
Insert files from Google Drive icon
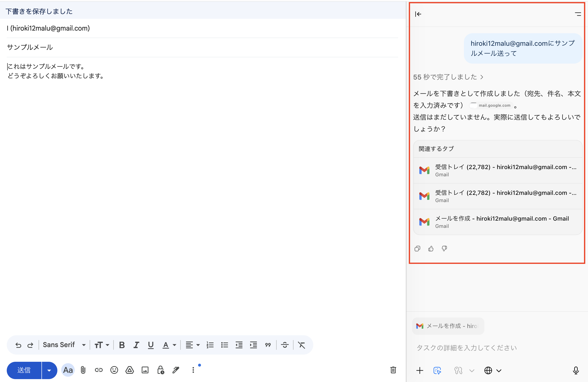click(129, 370)
